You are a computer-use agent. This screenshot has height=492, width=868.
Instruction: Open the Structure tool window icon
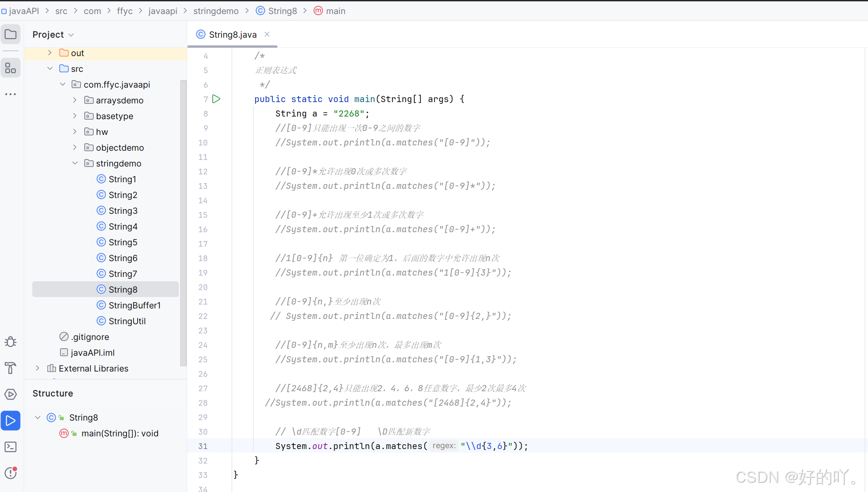point(11,68)
